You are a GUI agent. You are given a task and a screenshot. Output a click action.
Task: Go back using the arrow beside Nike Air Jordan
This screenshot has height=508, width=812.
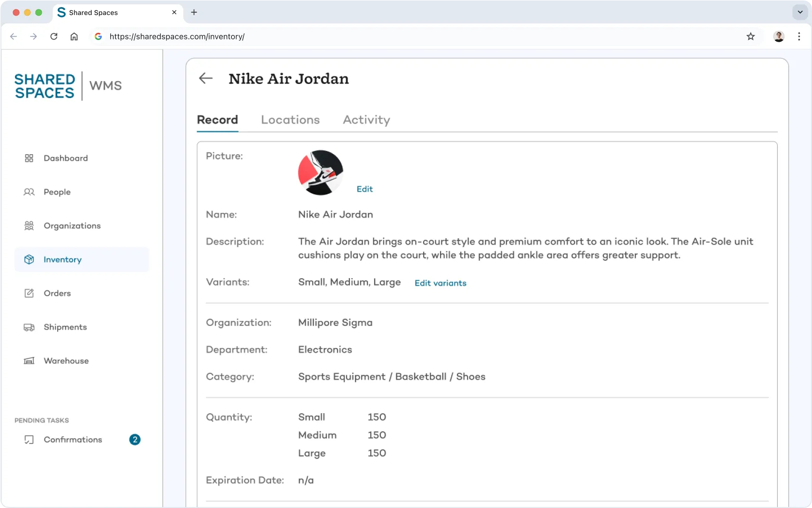205,78
